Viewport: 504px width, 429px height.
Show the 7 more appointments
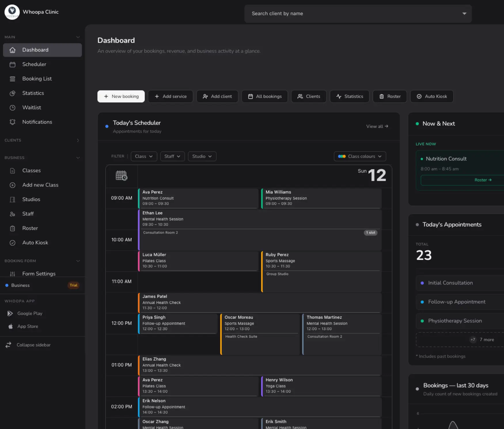click(460, 340)
